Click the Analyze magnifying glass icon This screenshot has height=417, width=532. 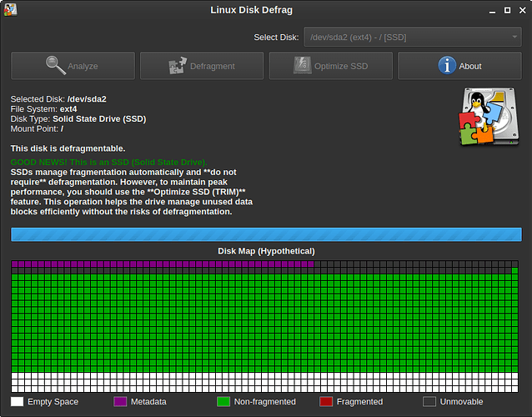57,65
